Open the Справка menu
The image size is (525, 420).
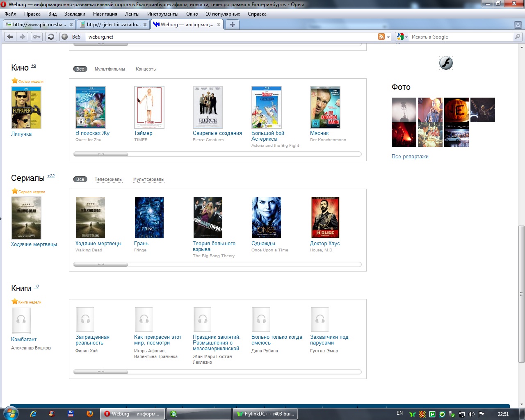(257, 14)
